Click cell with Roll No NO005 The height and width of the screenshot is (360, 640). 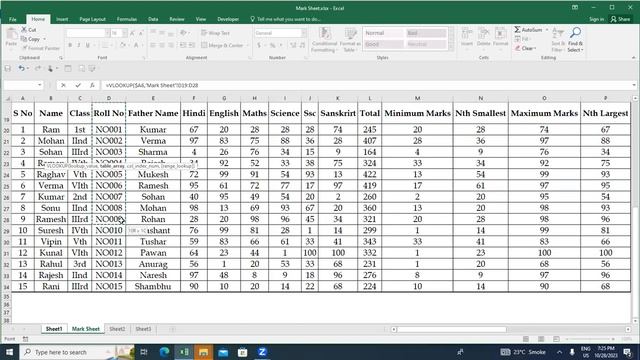[109, 174]
